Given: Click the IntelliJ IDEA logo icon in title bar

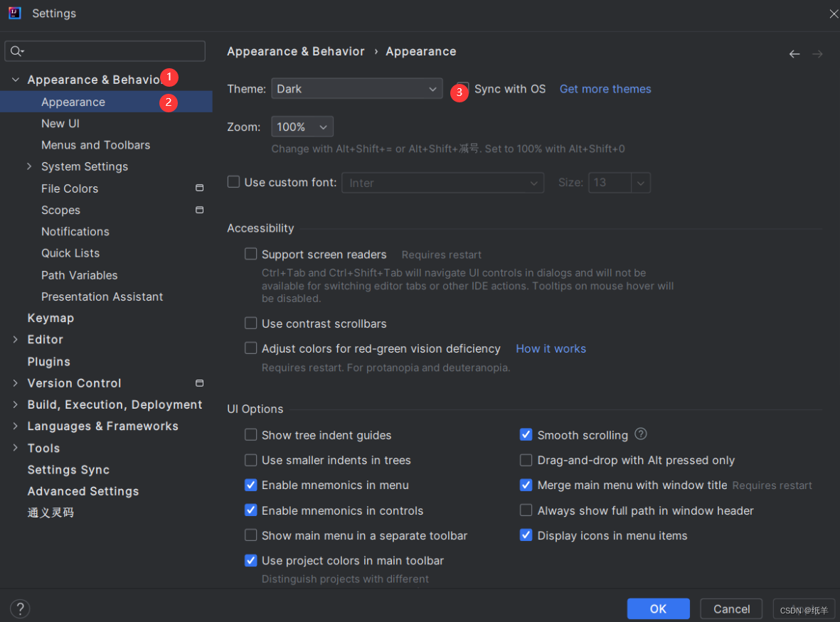Looking at the screenshot, I should point(14,13).
